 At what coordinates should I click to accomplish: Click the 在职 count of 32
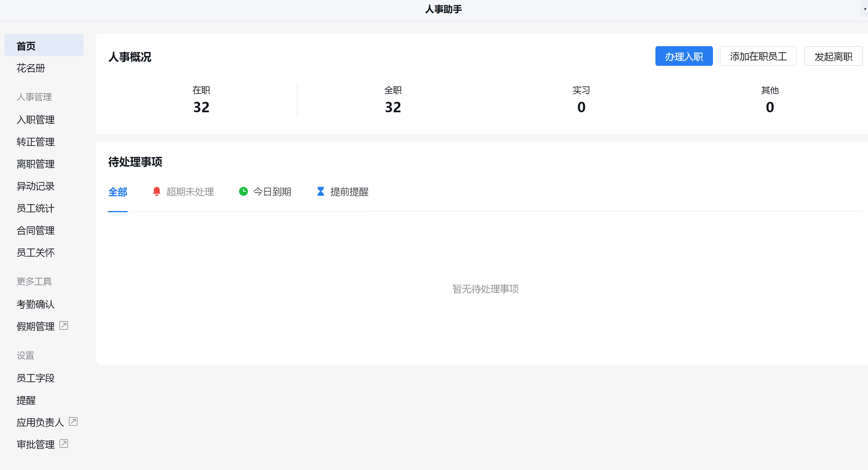point(201,107)
